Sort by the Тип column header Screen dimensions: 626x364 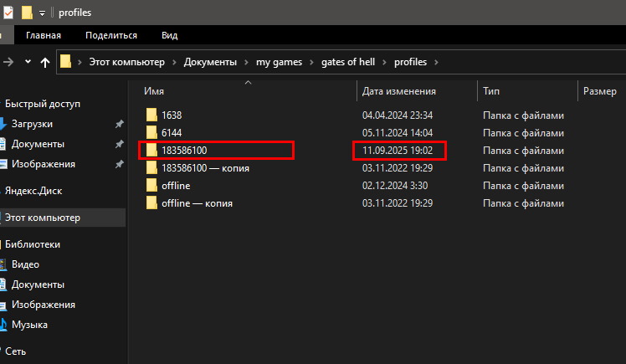point(491,91)
